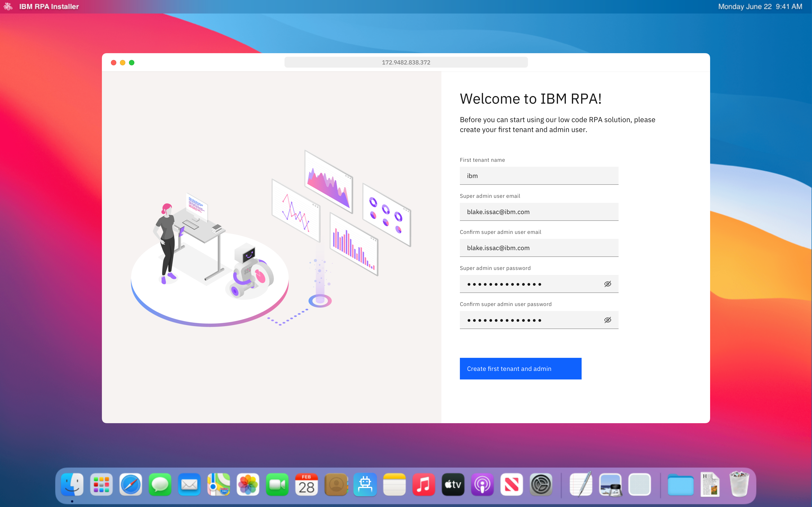Click the Super admin user email label
The width and height of the screenshot is (812, 507).
click(490, 196)
